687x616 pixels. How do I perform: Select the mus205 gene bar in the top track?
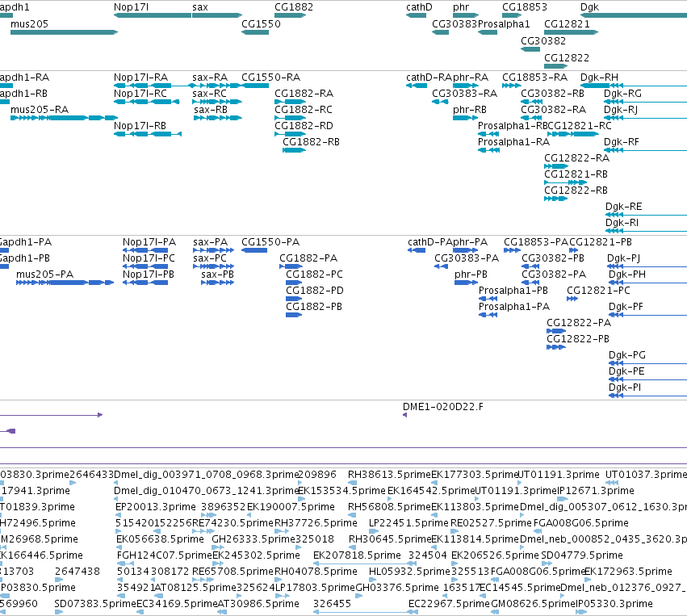[64, 32]
